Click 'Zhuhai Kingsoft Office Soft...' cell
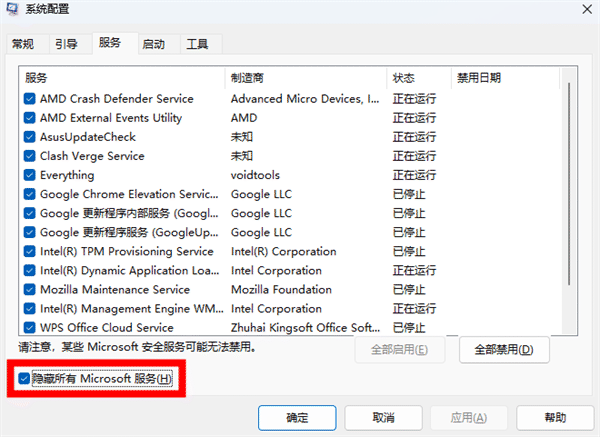Image resolution: width=600 pixels, height=437 pixels. coord(305,328)
